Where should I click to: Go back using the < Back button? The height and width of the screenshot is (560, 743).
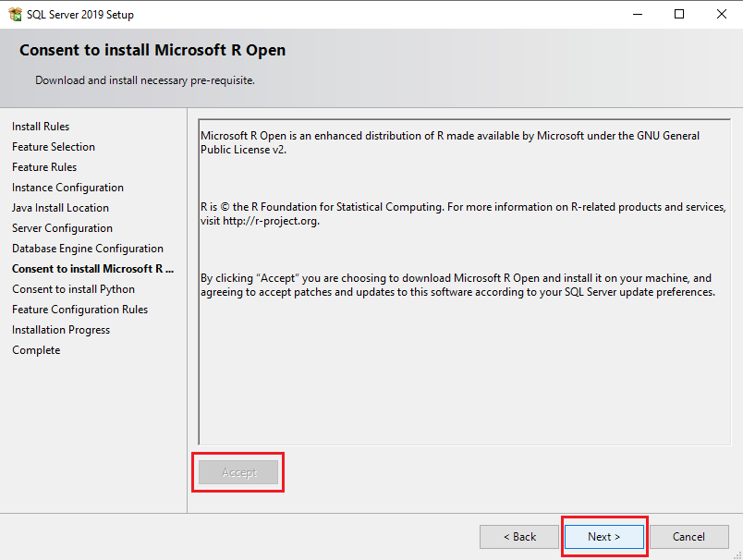tap(519, 536)
